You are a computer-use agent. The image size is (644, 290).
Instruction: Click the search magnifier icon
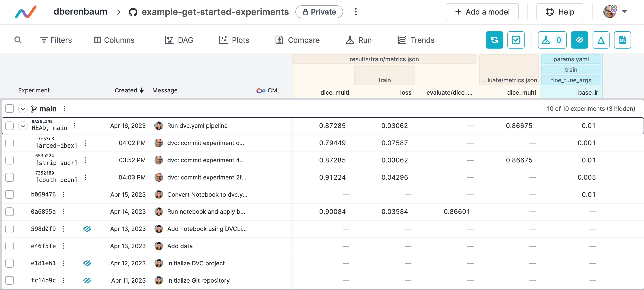click(18, 40)
